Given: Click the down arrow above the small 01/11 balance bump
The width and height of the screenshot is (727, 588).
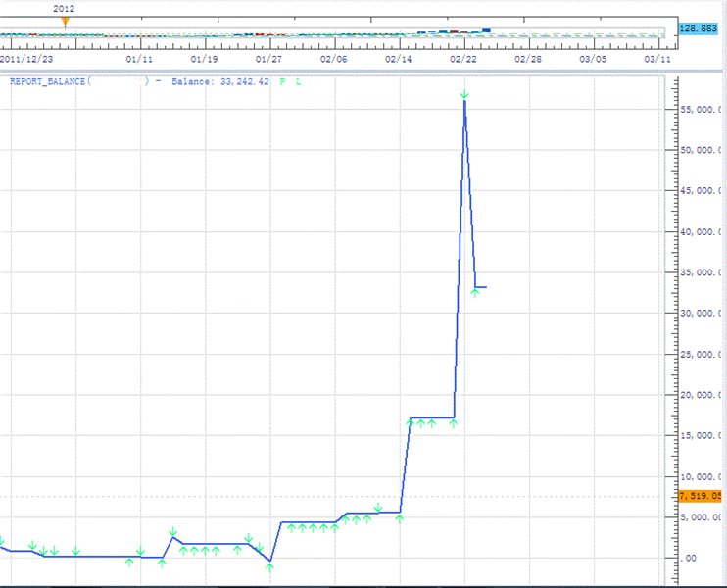Looking at the screenshot, I should point(172,532).
